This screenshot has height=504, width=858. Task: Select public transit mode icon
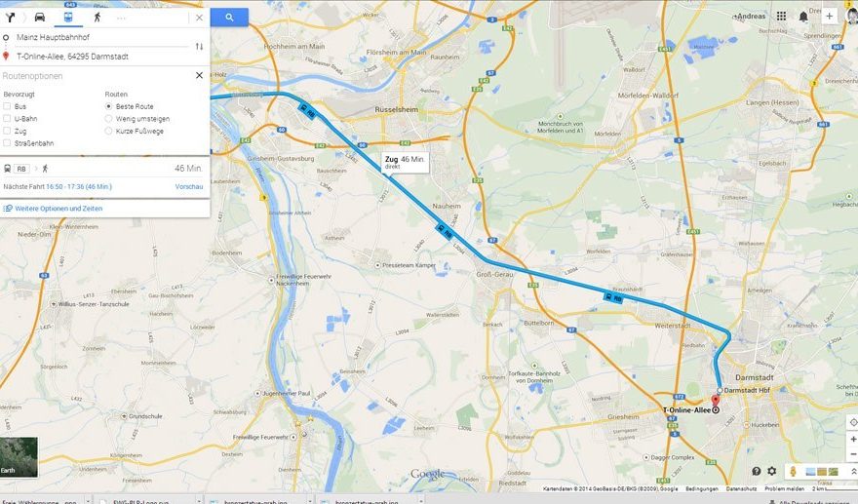pos(68,17)
